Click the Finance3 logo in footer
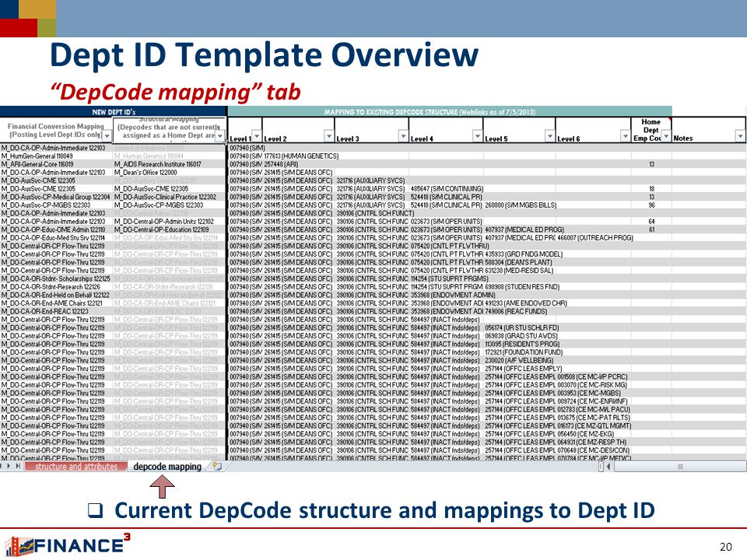747x560 pixels. (67, 544)
